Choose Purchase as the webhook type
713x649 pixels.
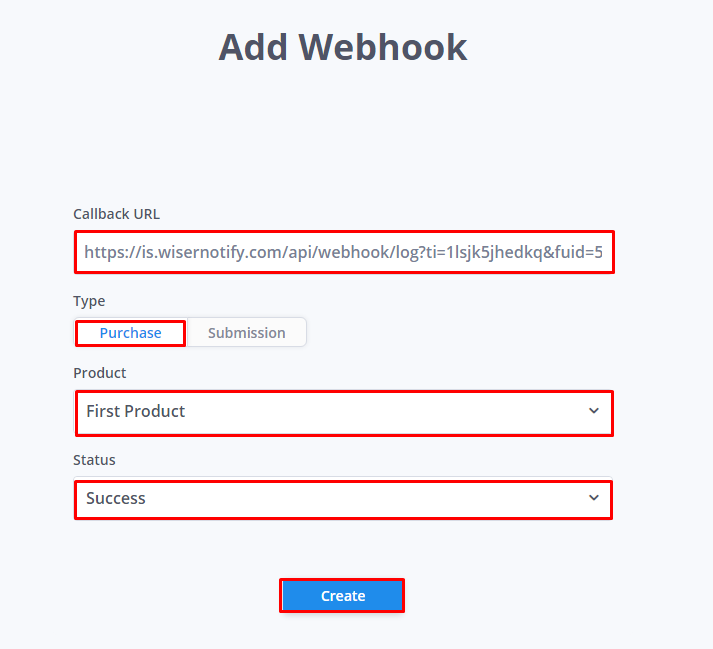coord(131,333)
